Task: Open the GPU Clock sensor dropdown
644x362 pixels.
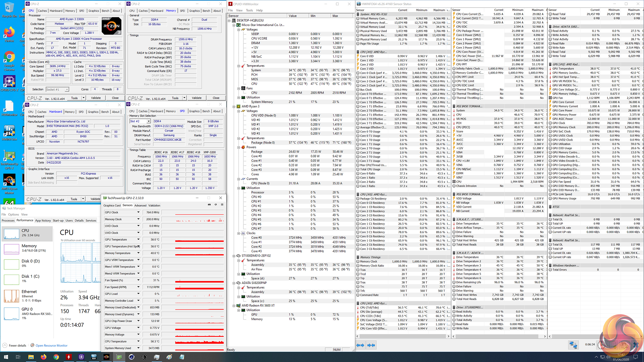Action: (x=138, y=212)
